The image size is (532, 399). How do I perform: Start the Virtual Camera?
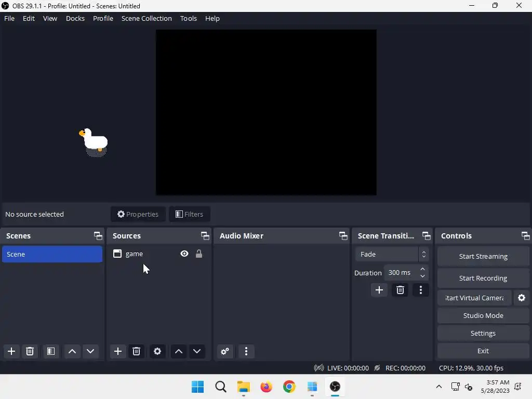coord(474,298)
